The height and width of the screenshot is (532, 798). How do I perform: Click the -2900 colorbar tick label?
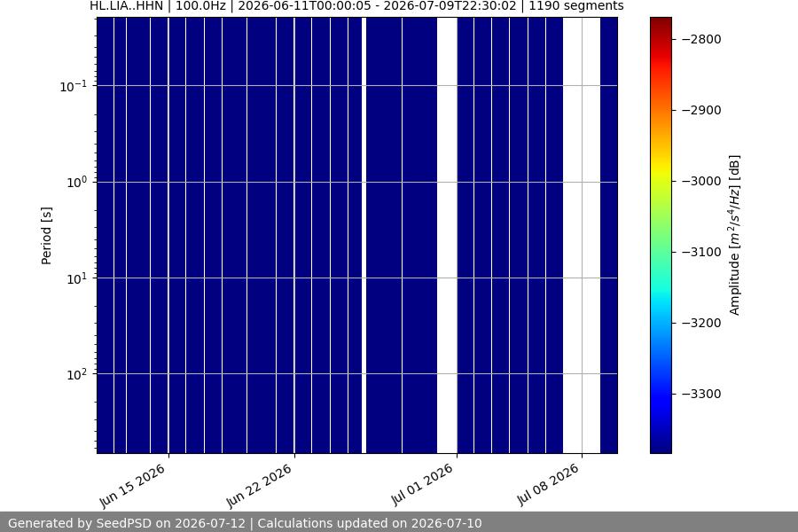click(701, 110)
